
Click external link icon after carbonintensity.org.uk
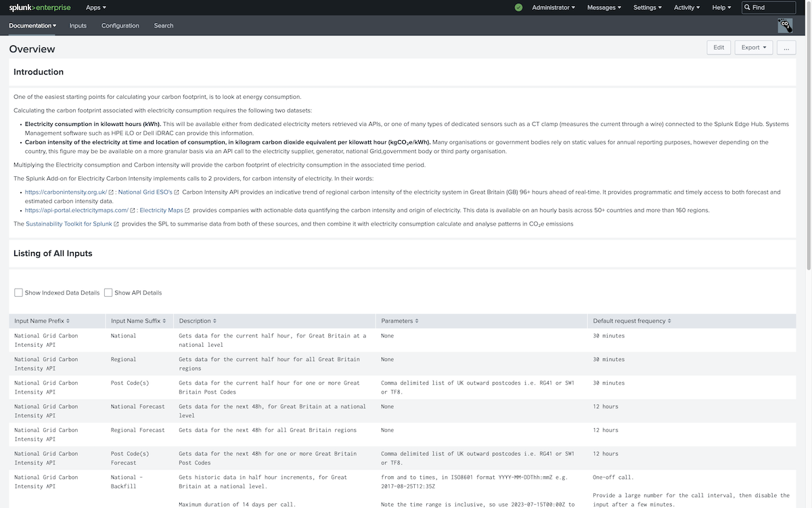(111, 192)
